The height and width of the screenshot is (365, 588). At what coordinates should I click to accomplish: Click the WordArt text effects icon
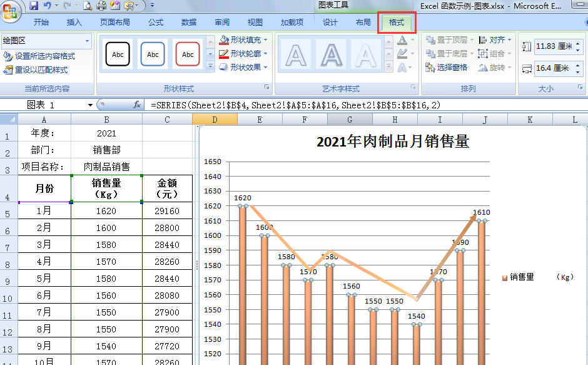point(402,68)
